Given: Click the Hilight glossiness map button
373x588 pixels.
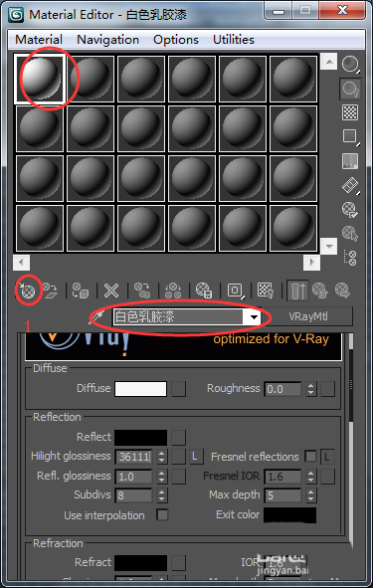Looking at the screenshot, I should pyautogui.click(x=178, y=457).
